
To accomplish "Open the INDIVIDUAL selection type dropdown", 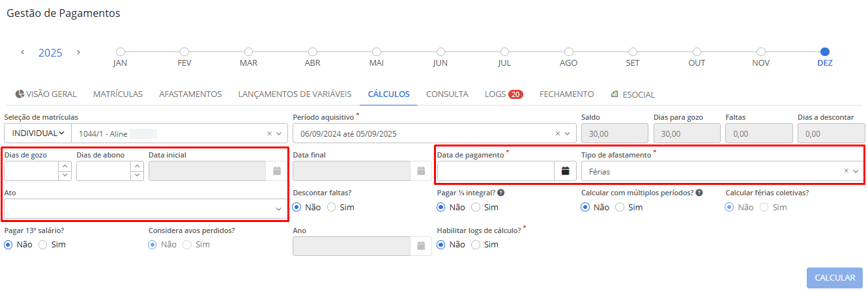I will [38, 133].
